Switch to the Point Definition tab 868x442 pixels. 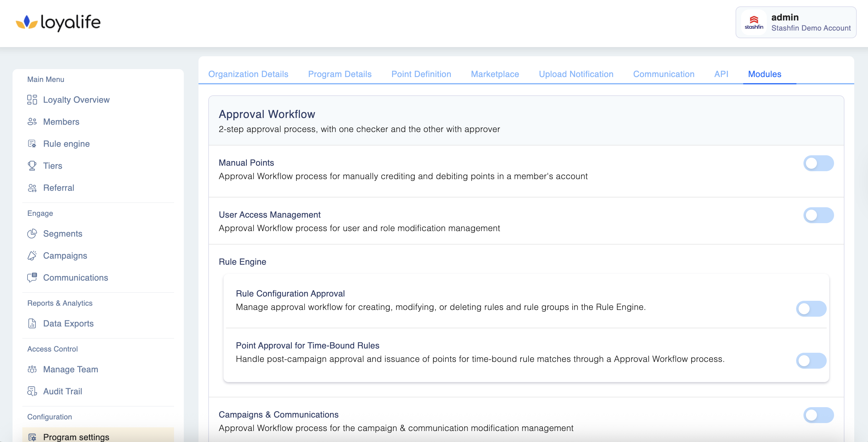[x=421, y=74]
